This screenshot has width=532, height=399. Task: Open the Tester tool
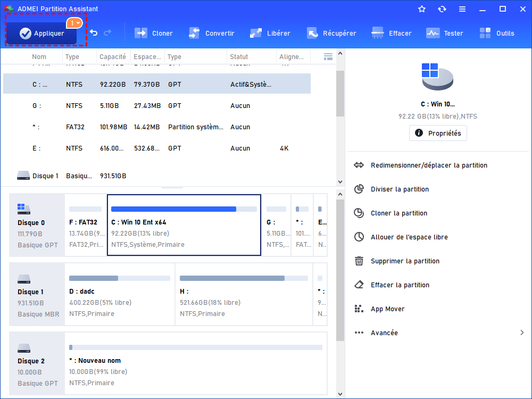(445, 34)
